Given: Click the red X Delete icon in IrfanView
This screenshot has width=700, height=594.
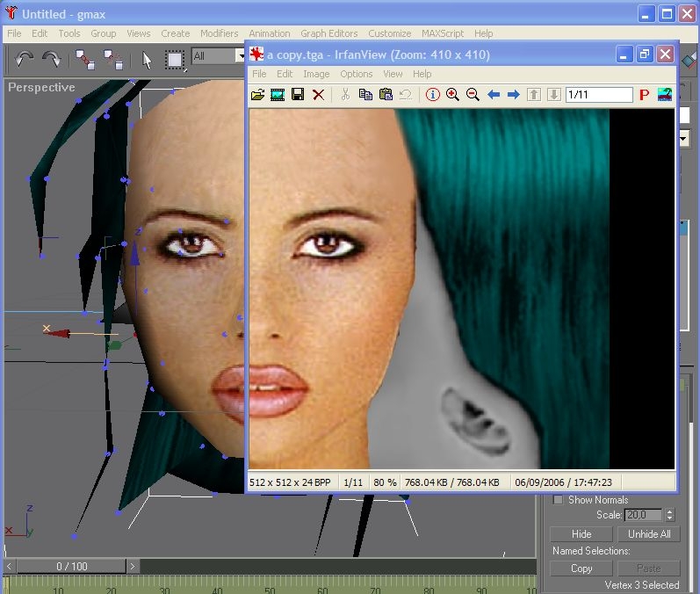Looking at the screenshot, I should (318, 95).
